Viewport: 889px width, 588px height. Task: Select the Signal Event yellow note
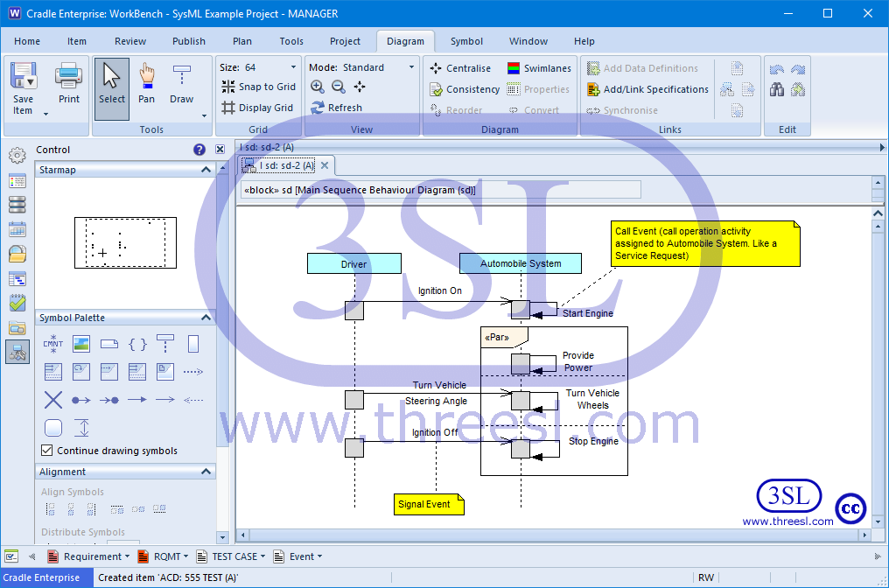point(430,504)
